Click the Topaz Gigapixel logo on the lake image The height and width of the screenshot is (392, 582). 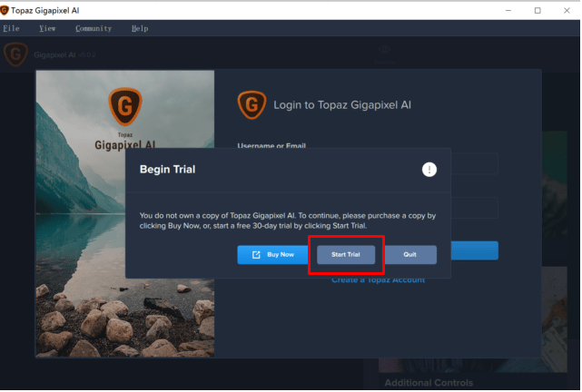pyautogui.click(x=125, y=107)
